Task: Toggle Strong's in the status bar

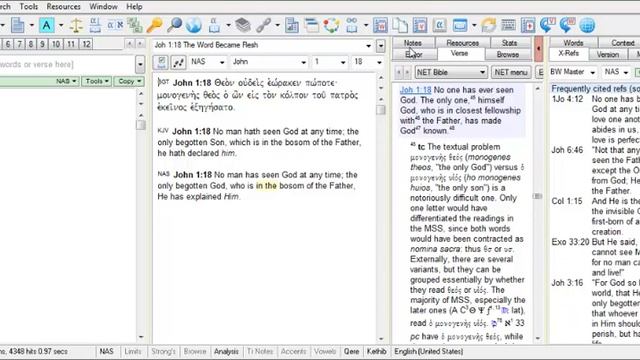Action: pos(163,351)
